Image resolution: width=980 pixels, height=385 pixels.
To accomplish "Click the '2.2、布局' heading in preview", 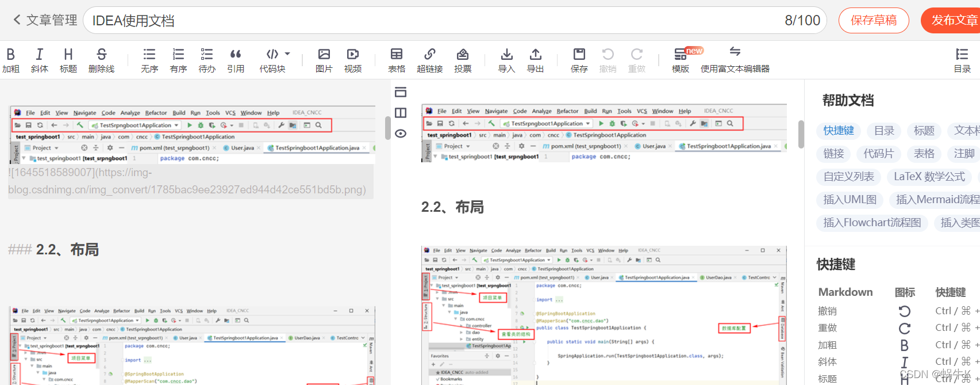I will 452,207.
